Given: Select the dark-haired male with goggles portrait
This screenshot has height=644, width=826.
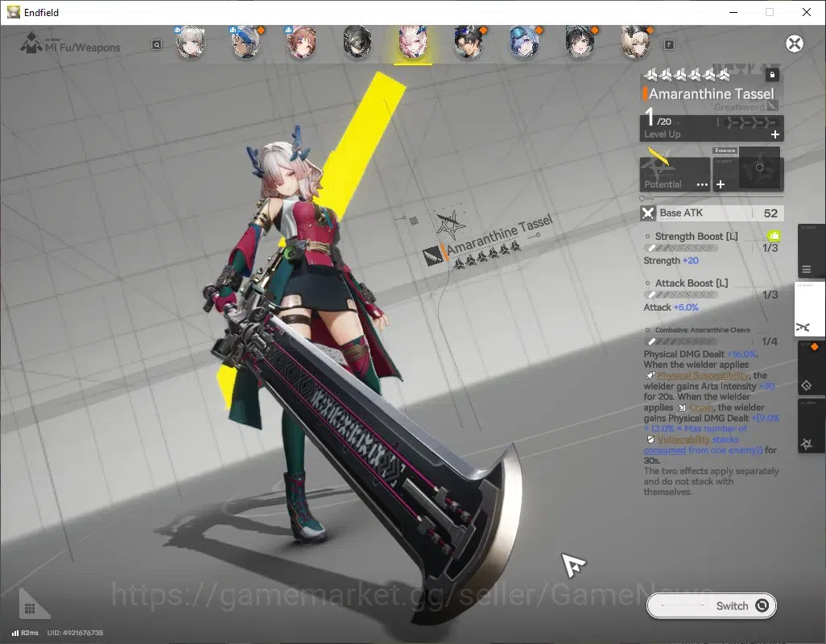Looking at the screenshot, I should coord(469,42).
